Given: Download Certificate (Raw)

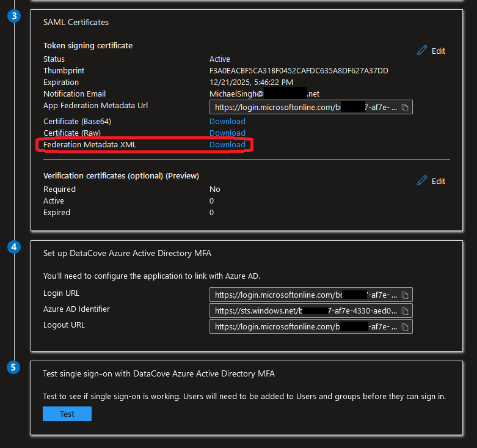Looking at the screenshot, I should pos(227,133).
